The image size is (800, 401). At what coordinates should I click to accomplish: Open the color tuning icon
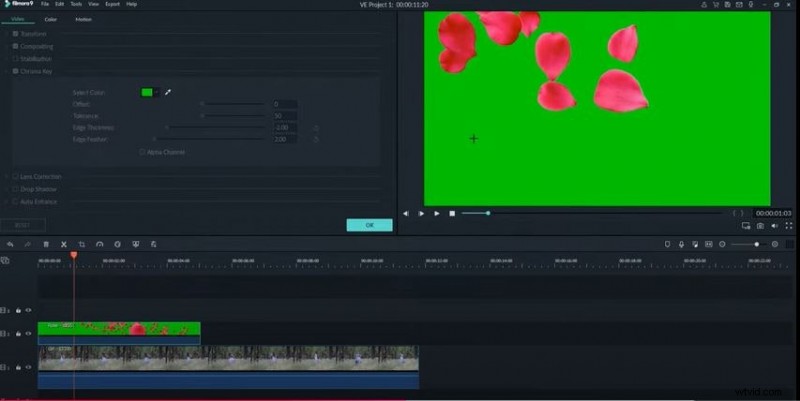coord(117,244)
